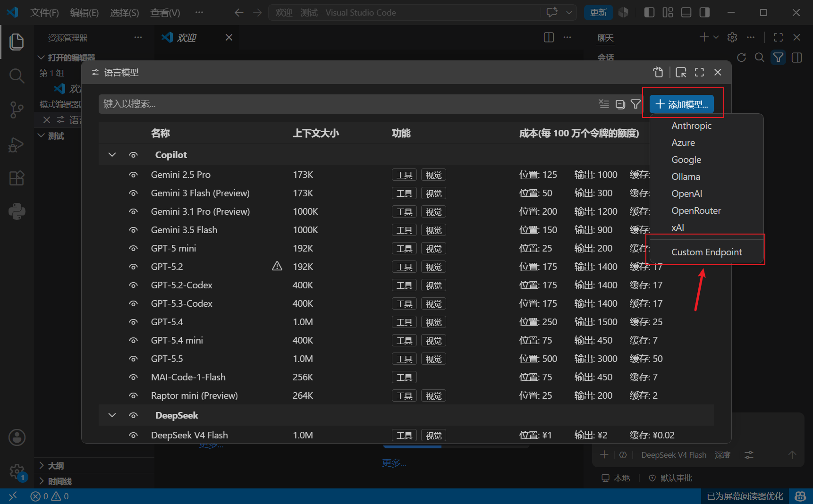Select Custom Endpoint in provider menu
Image resolution: width=813 pixels, height=504 pixels.
coord(707,252)
